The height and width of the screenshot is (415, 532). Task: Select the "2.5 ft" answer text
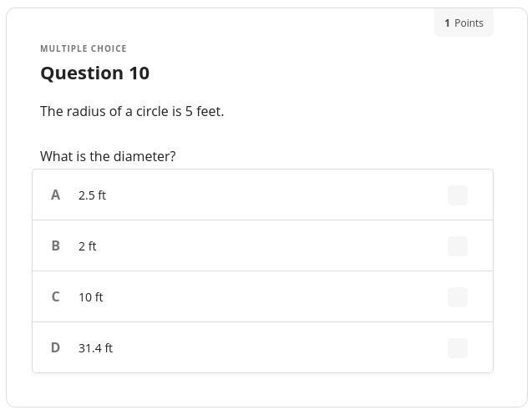coord(92,195)
